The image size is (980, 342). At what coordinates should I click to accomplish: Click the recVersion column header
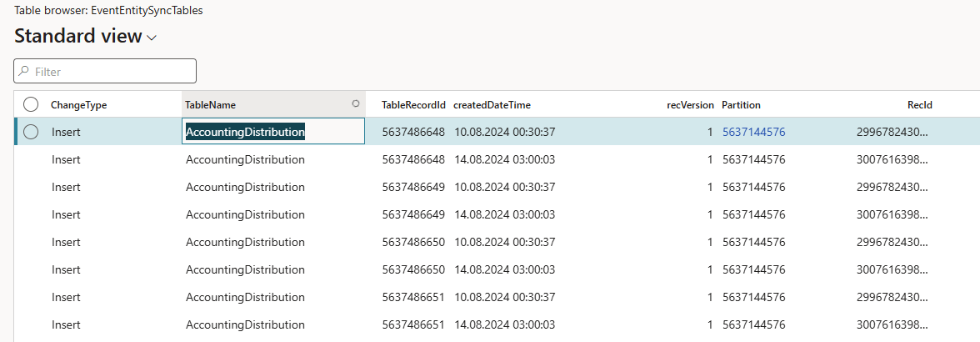690,105
